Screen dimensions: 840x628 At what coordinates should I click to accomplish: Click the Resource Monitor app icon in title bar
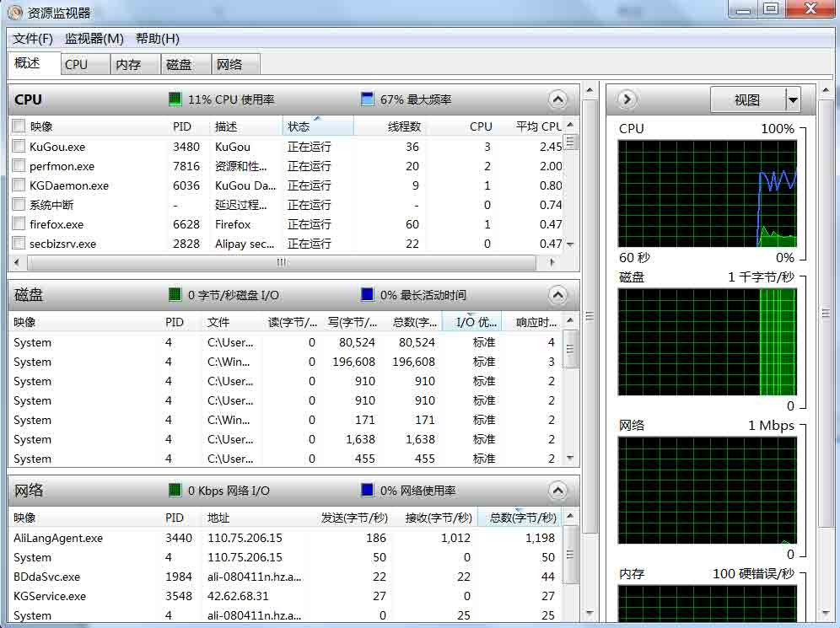pos(15,13)
